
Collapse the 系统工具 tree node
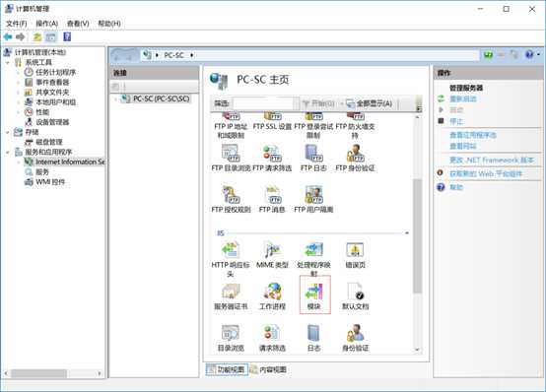coord(8,63)
